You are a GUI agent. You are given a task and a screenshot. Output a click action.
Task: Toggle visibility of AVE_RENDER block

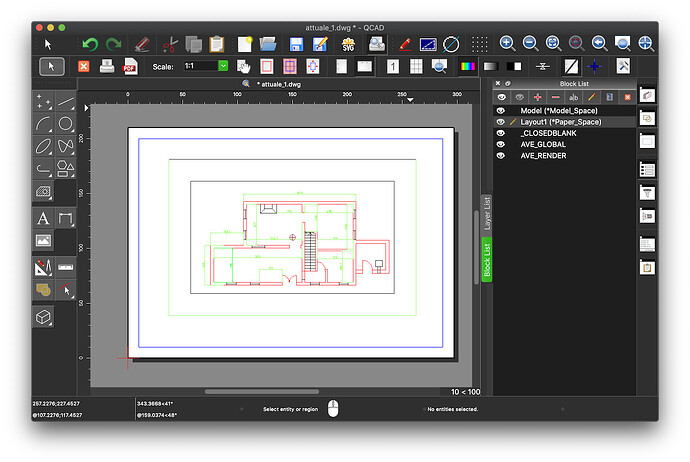coord(501,156)
